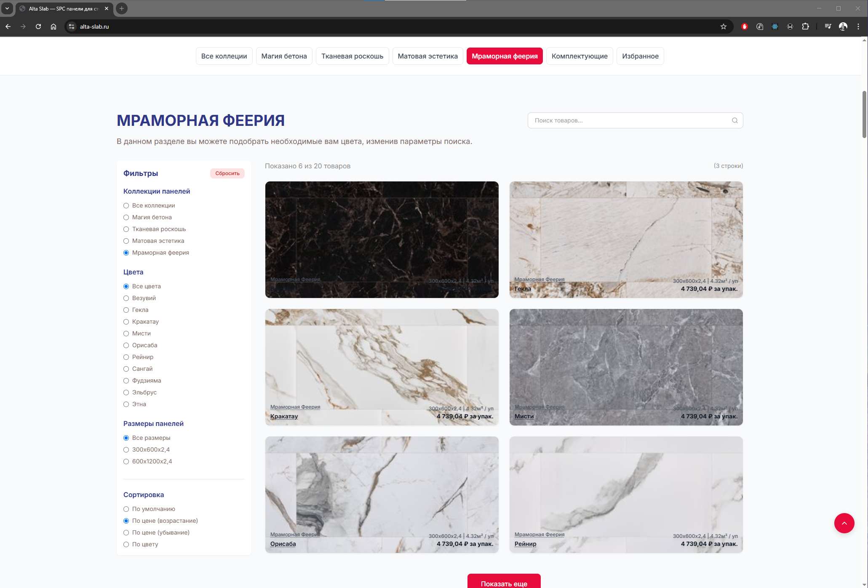Screen dimensions: 868x588
Task: Click the search magnifier icon in product search
Action: click(x=734, y=120)
